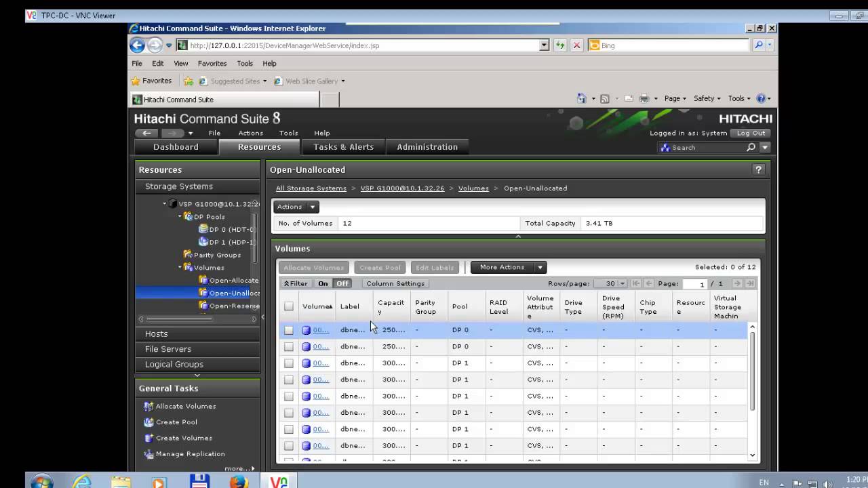
Task: Open Hitachi suite Tools menu
Action: (x=288, y=133)
